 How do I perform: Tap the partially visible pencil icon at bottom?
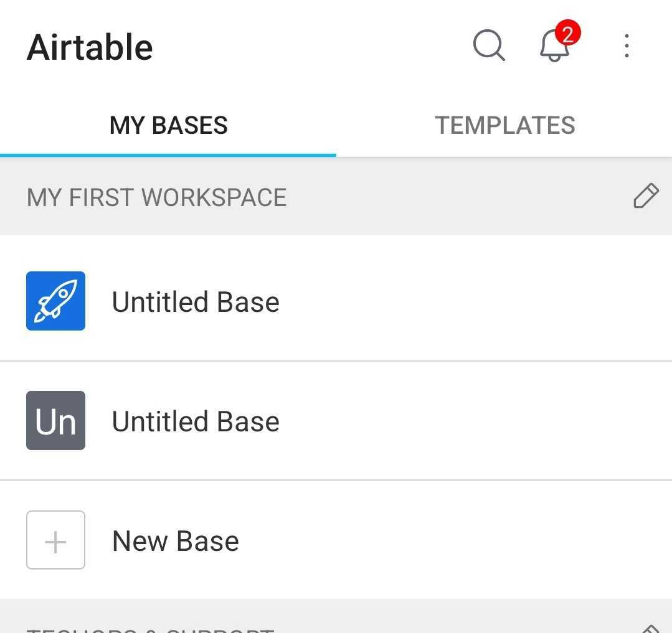pyautogui.click(x=650, y=629)
